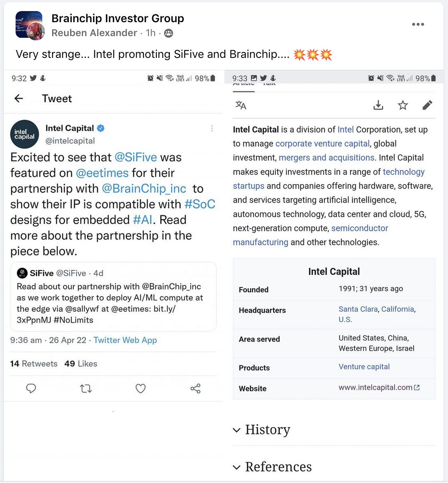448x483 pixels.
Task: Click the pencil edit icon
Action: [427, 106]
